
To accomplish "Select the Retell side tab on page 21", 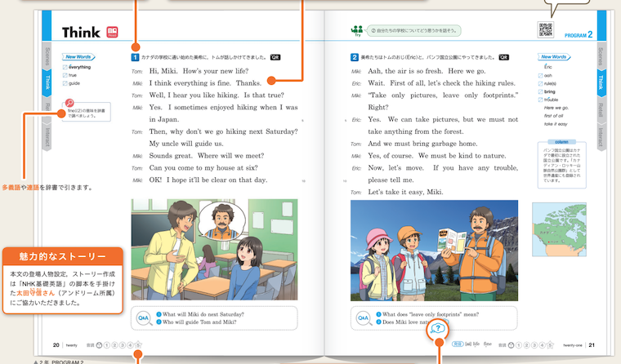I will [x=601, y=110].
